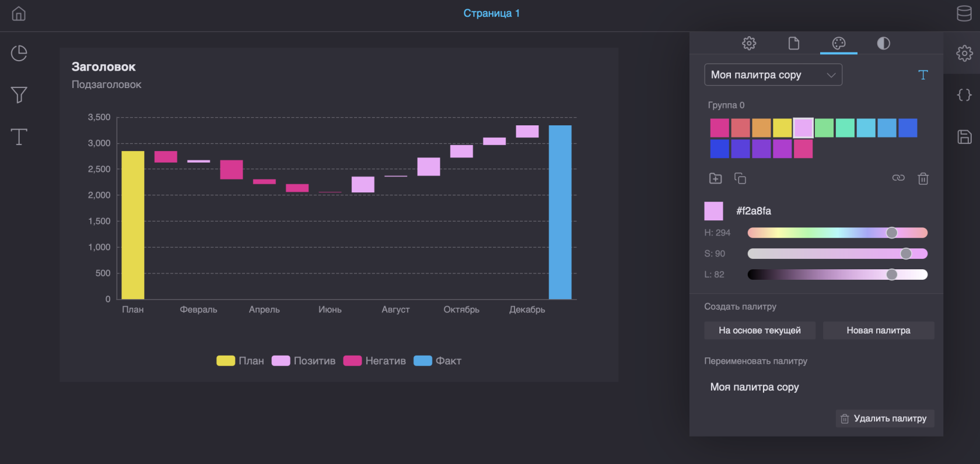Select the orange palette swatch

[761, 128]
